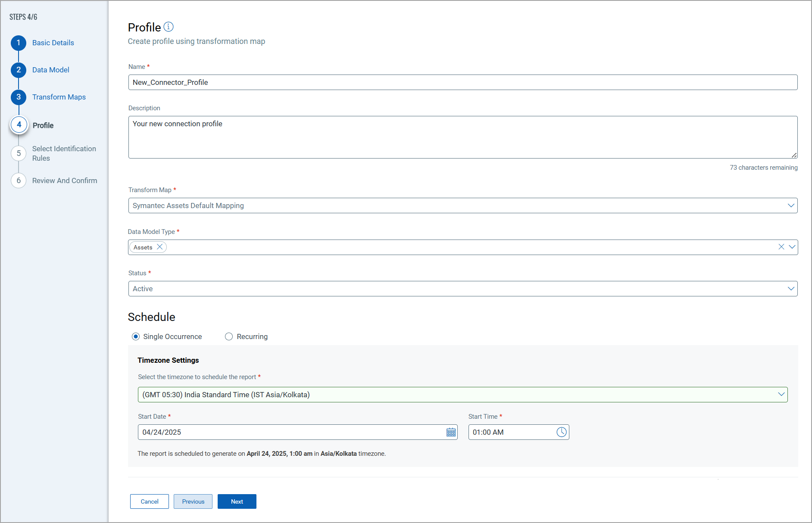Click the Profile info icon
This screenshot has height=523, width=812.
click(169, 27)
